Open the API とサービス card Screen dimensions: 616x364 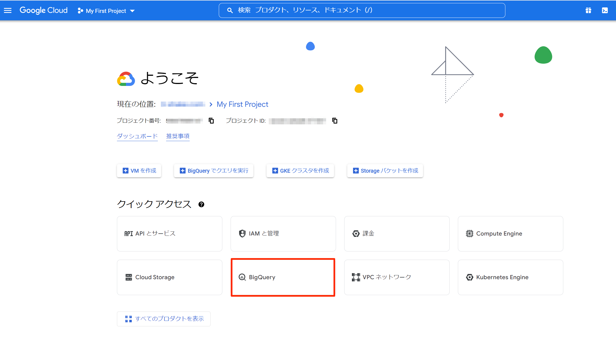click(170, 234)
